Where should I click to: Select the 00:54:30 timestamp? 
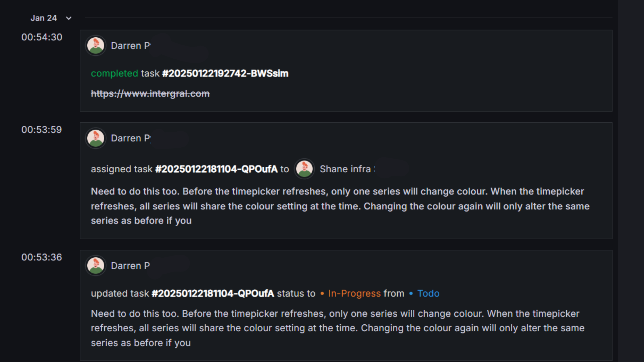pyautogui.click(x=42, y=37)
